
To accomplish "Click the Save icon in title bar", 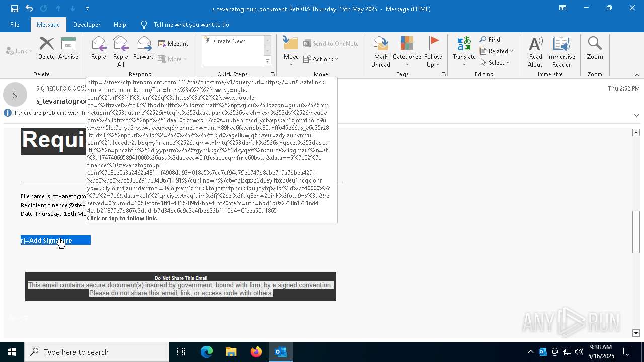I will (x=14, y=9).
